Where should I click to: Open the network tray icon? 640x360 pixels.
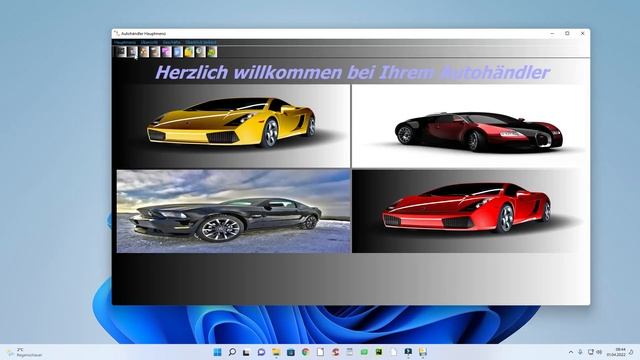[590, 352]
